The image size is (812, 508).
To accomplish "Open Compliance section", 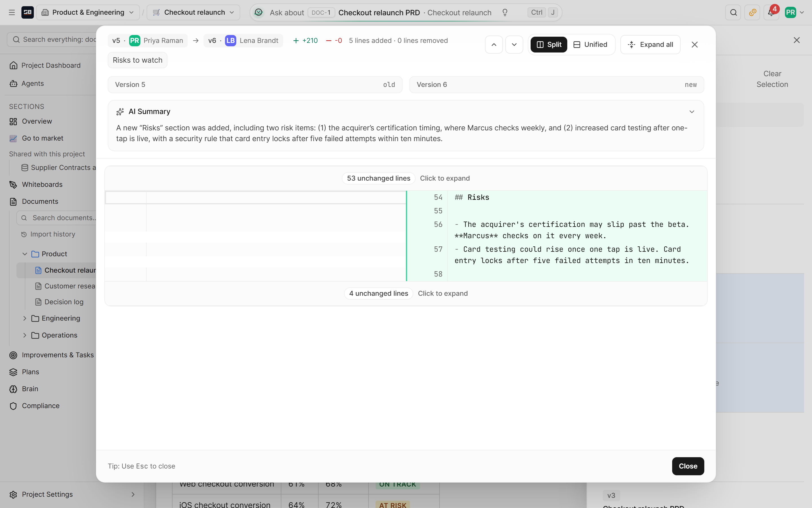I will pos(40,406).
